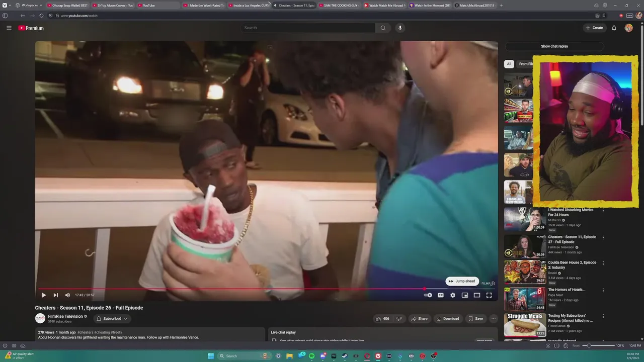Open File Explorer from taskbar
The image size is (644, 362).
(x=289, y=356)
